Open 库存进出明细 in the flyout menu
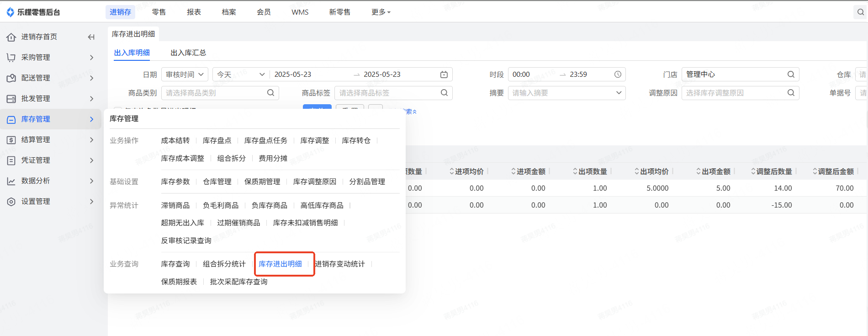 point(281,264)
